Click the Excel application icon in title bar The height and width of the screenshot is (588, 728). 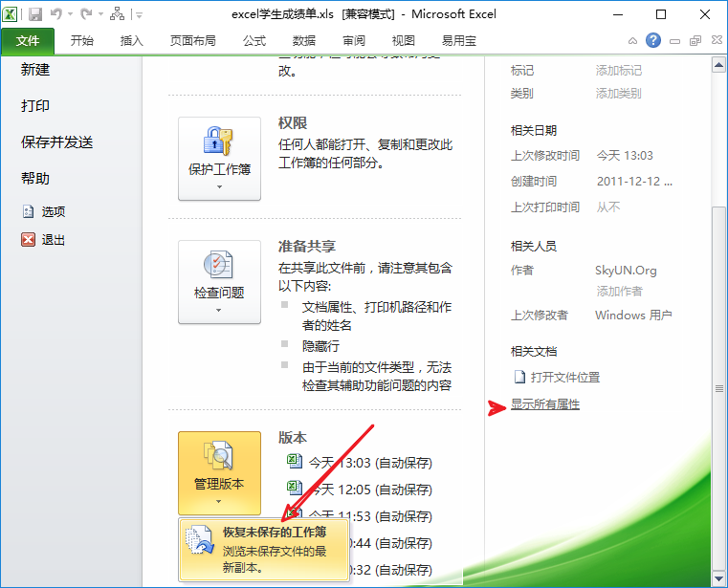[10, 14]
